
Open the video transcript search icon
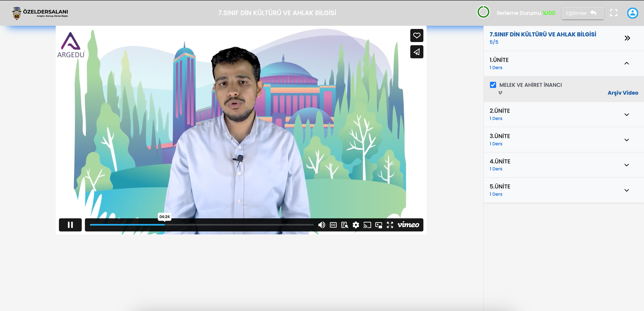(345, 225)
